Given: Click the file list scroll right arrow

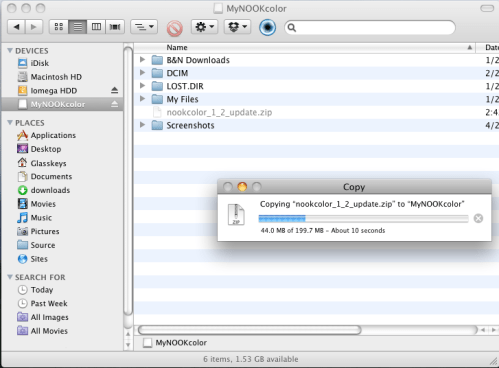Looking at the screenshot, I should 494,330.
